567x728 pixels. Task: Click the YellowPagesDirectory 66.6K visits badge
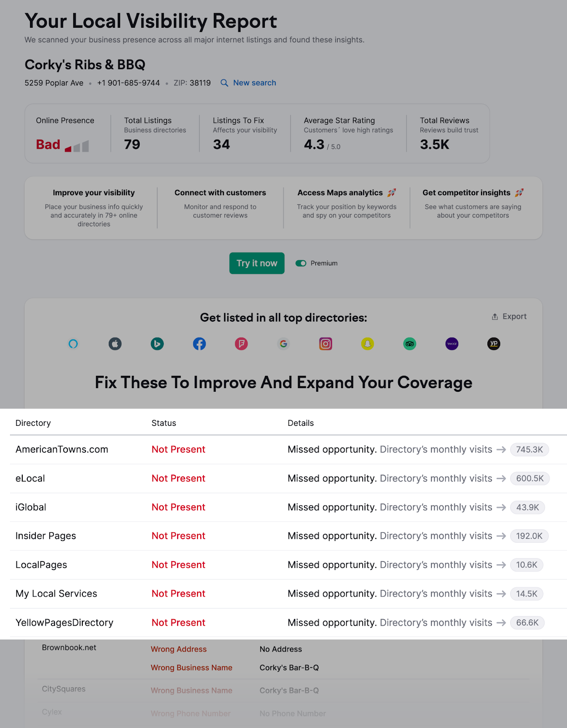coord(527,623)
